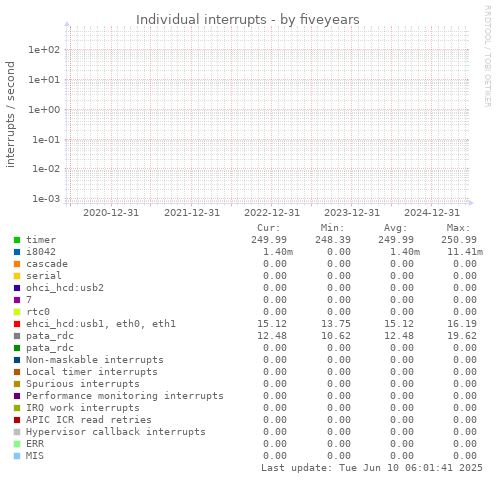Click the light blue MIS legend swatch
This screenshot has height=480, width=497.
point(17,456)
